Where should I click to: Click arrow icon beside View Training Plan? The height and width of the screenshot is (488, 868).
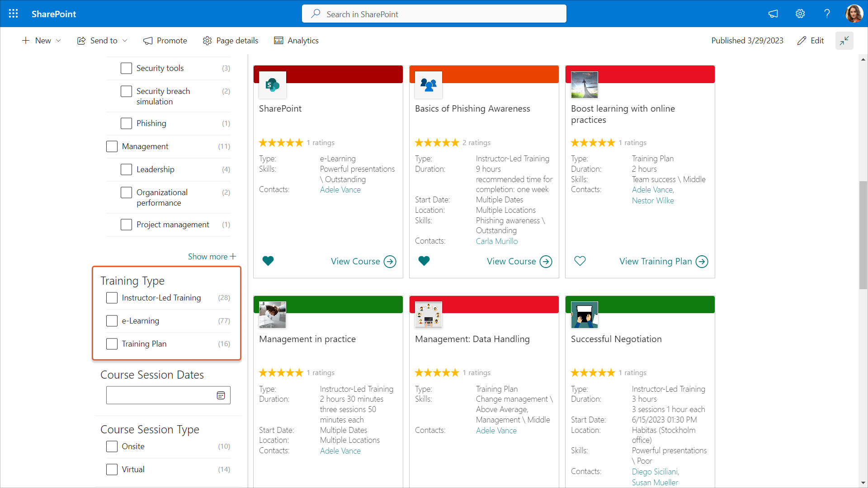point(702,262)
